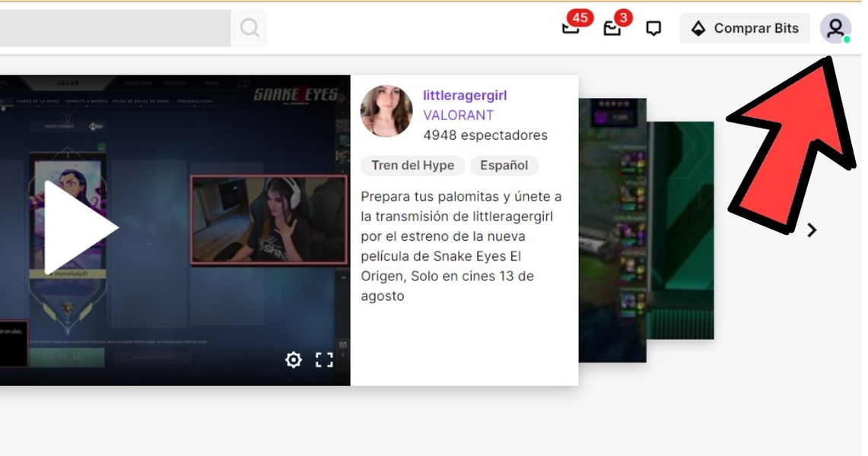Open the whispers chat icon
Viewport: 868px width, 456px height.
pos(653,28)
